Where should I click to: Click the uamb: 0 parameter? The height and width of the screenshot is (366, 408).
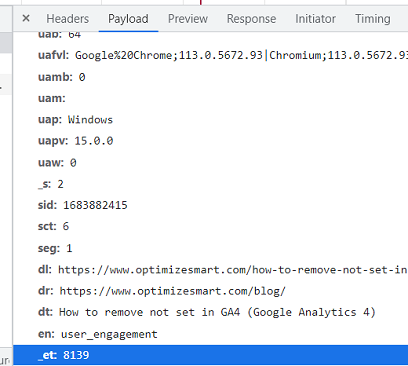(x=211, y=77)
